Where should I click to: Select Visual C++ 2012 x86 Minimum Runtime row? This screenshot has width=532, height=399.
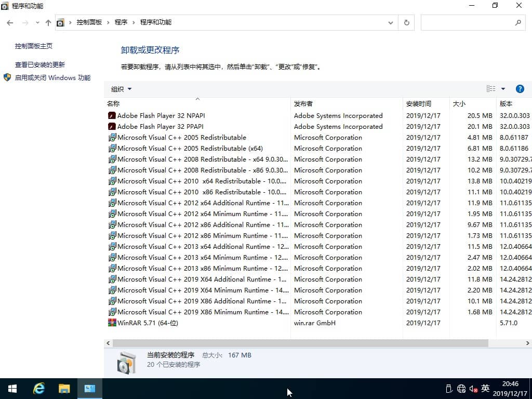click(318, 235)
